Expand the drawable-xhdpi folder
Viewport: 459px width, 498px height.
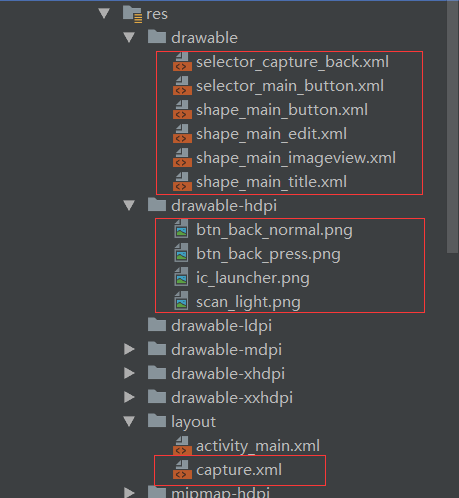(x=129, y=373)
